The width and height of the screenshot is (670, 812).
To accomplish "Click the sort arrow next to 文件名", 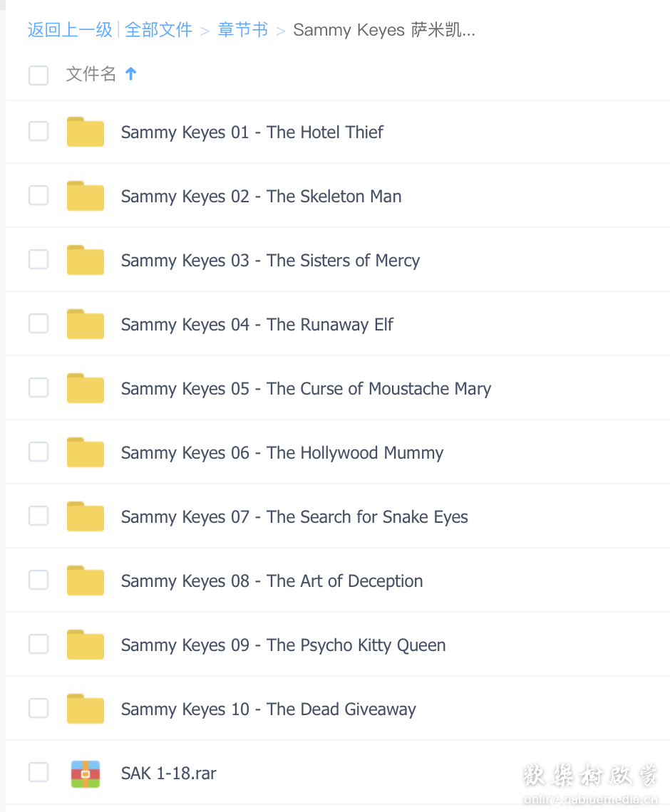I will coord(131,74).
